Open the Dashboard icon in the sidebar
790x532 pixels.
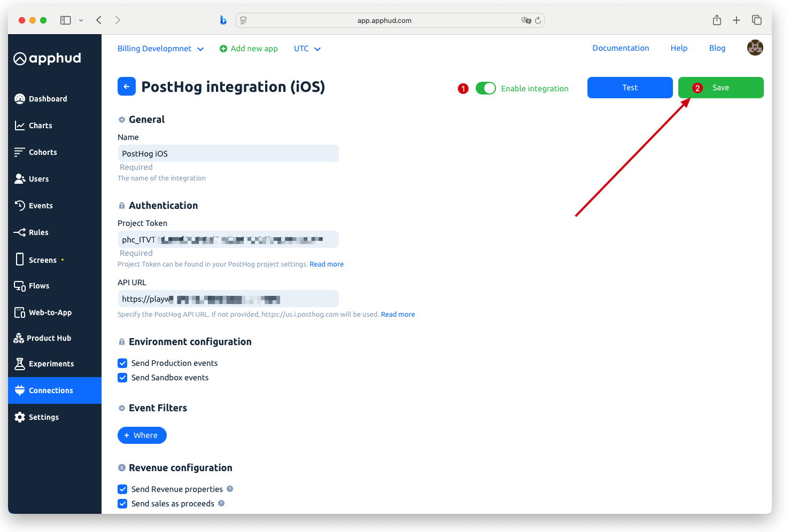coord(20,99)
